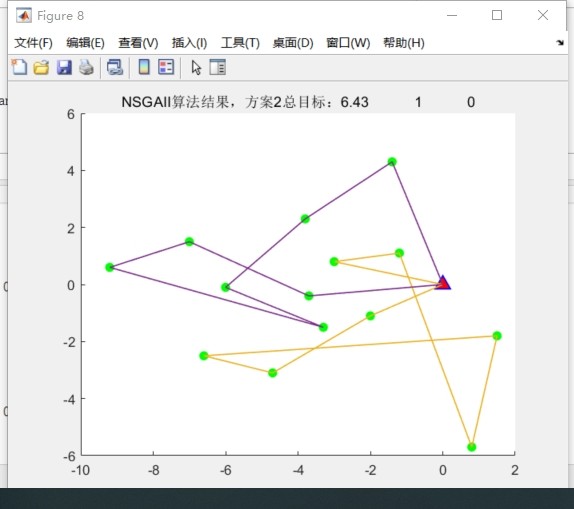The width and height of the screenshot is (574, 509).
Task: Click the rightmost green node near x=1.5
Action: pyautogui.click(x=497, y=335)
